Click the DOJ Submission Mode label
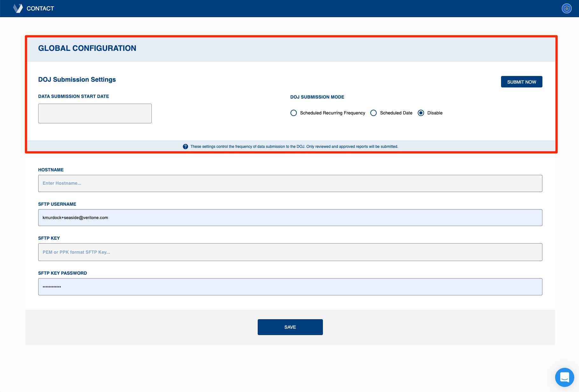Viewport: 579px width, 392px height. coord(317,97)
